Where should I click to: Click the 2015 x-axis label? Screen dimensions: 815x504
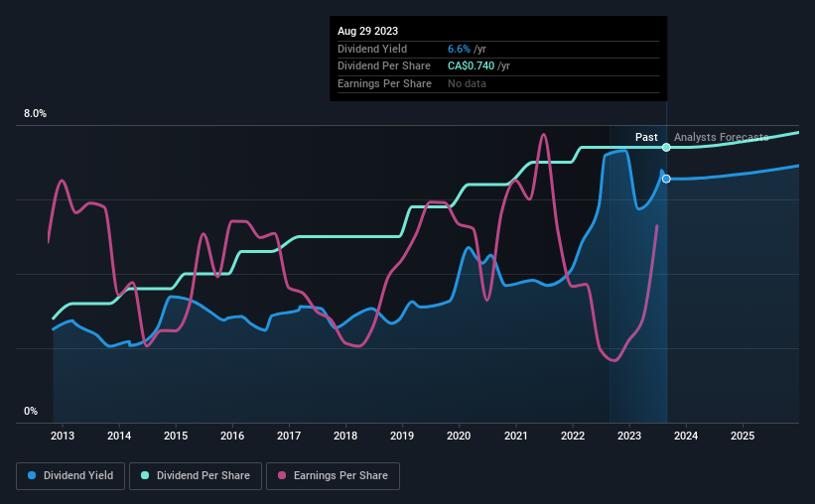(176, 436)
